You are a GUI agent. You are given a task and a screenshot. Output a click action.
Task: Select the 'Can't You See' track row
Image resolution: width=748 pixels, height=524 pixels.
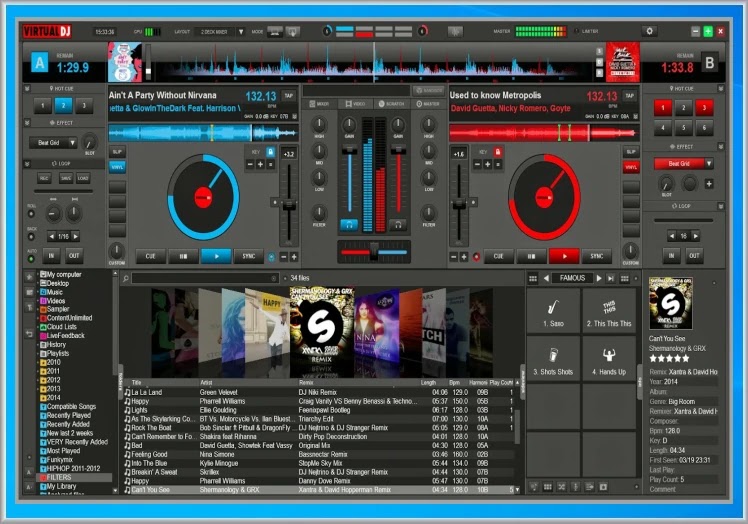(x=319, y=490)
